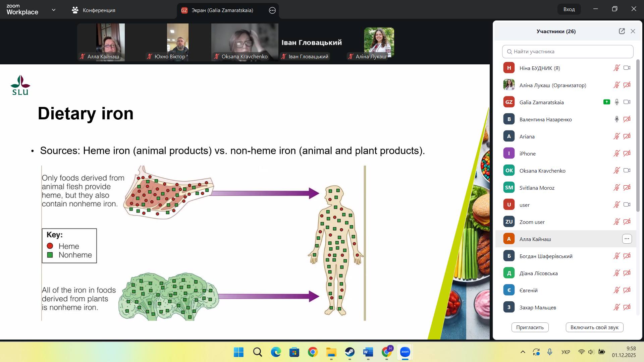
Task: Select Экран (Galia Zamaratskaia) tab
Action: coord(222,10)
